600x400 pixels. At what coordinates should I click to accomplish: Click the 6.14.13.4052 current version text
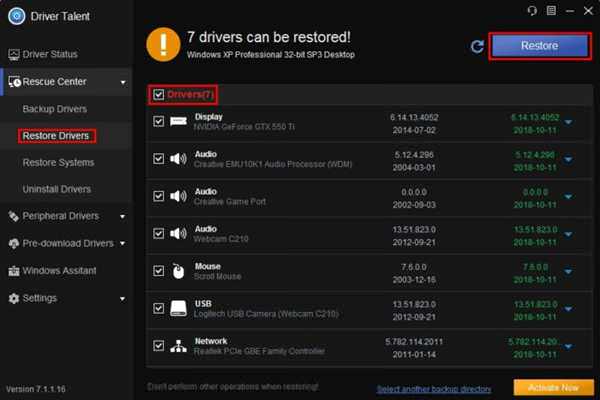tap(414, 118)
